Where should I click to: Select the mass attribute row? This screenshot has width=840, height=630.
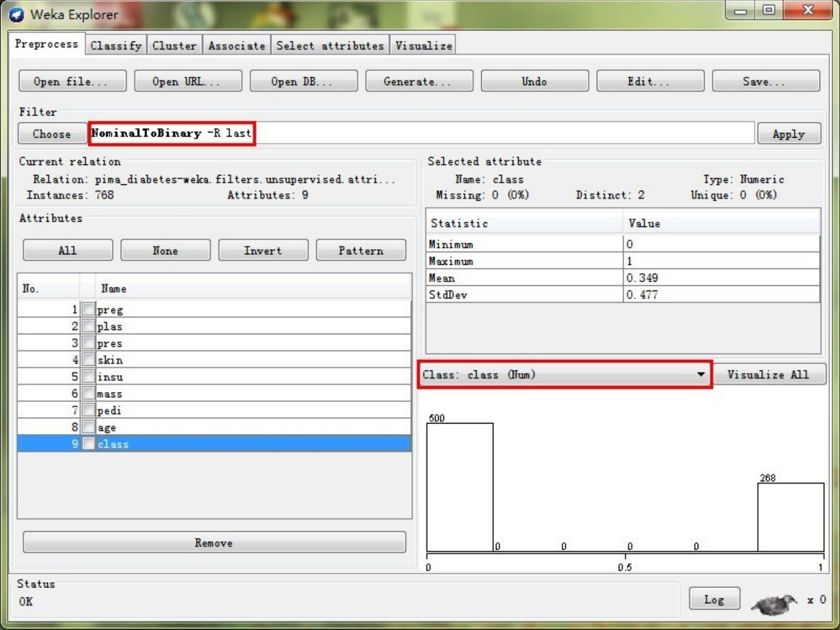(233, 394)
